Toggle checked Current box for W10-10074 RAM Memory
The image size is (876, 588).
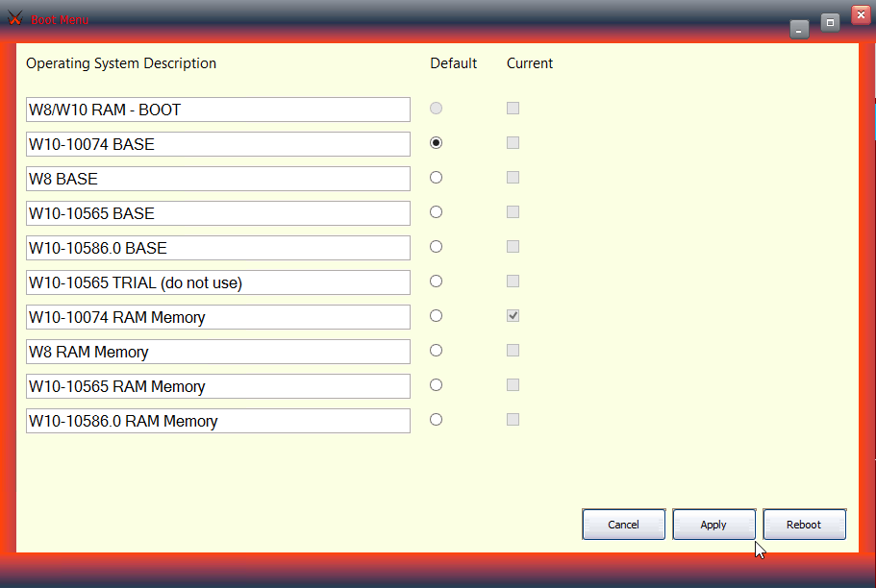click(513, 316)
